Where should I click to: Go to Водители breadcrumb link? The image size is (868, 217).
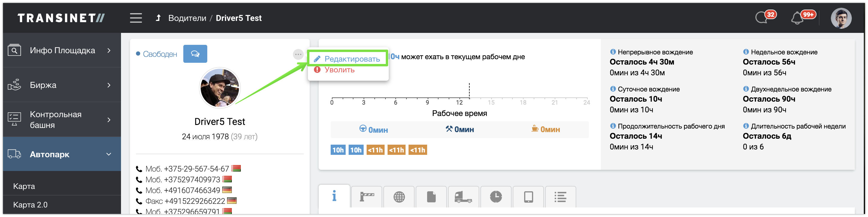[187, 18]
